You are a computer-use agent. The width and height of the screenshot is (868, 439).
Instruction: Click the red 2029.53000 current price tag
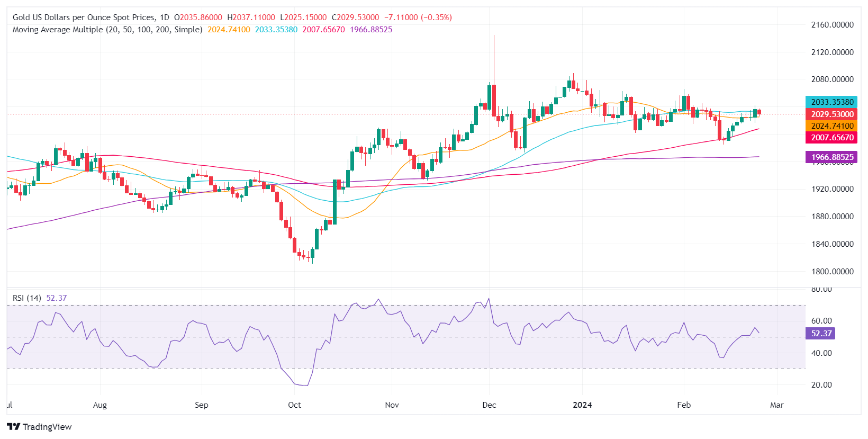(832, 114)
